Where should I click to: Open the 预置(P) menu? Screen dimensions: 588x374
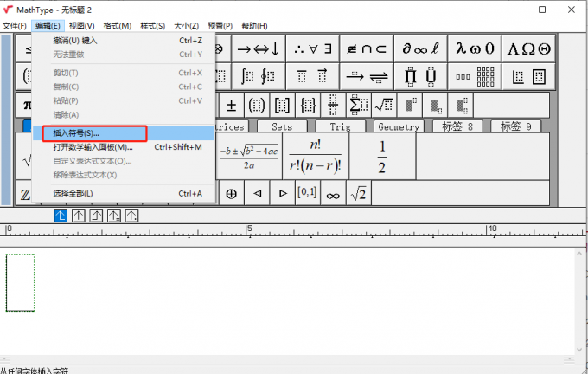220,26
